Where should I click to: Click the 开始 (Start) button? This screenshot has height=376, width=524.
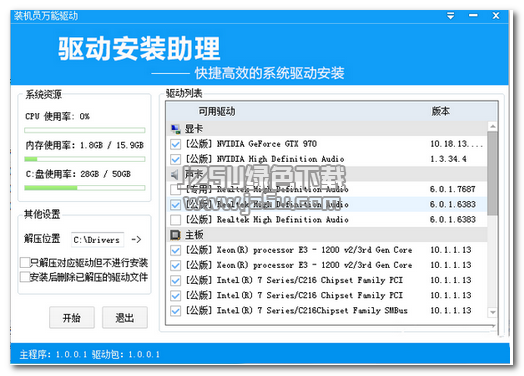click(72, 318)
